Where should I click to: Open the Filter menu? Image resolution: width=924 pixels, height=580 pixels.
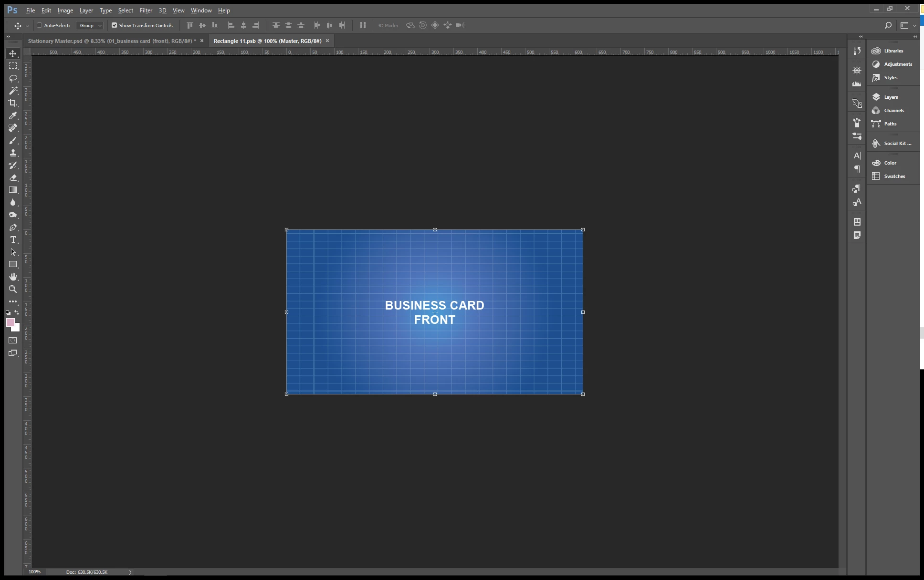point(146,10)
